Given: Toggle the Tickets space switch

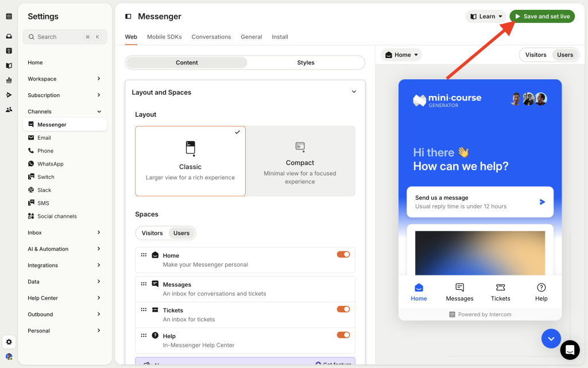Looking at the screenshot, I should [x=343, y=309].
